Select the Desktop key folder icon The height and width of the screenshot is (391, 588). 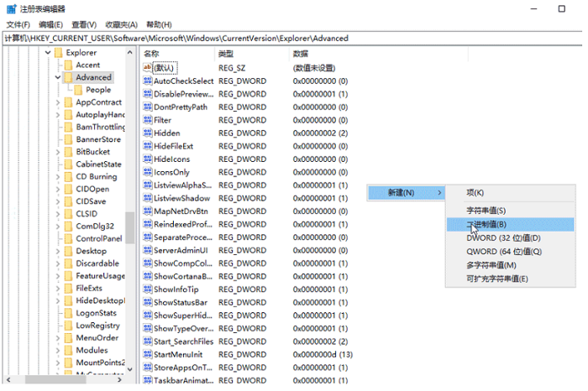(x=67, y=251)
